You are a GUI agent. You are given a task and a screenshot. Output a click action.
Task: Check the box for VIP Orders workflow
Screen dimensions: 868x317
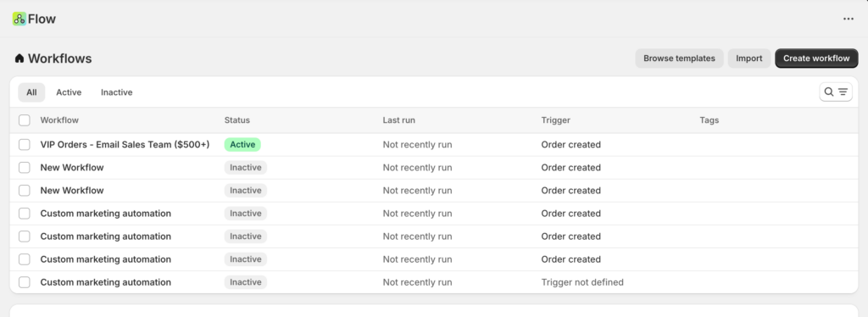[25, 144]
